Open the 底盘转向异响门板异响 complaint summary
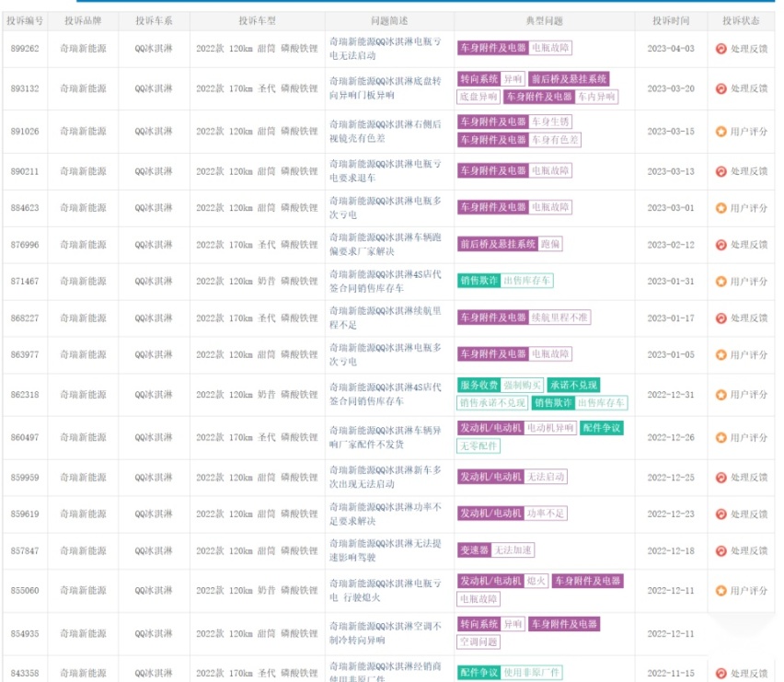This screenshot has width=784, height=682. click(x=385, y=88)
